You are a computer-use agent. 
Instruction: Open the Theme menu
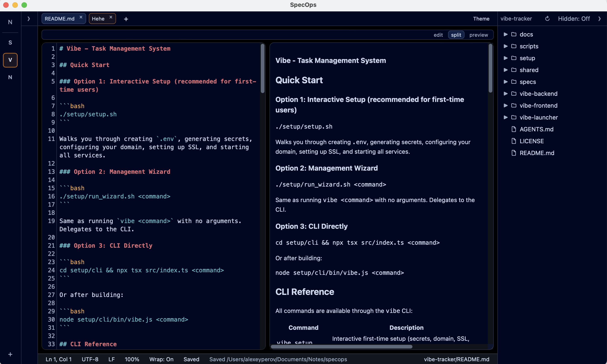coord(481,19)
